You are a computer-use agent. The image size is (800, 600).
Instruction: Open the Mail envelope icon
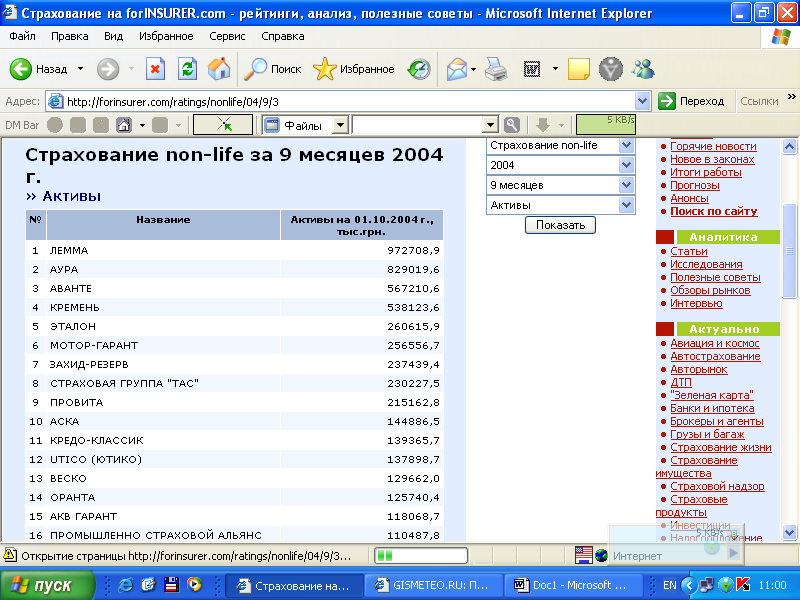456,69
